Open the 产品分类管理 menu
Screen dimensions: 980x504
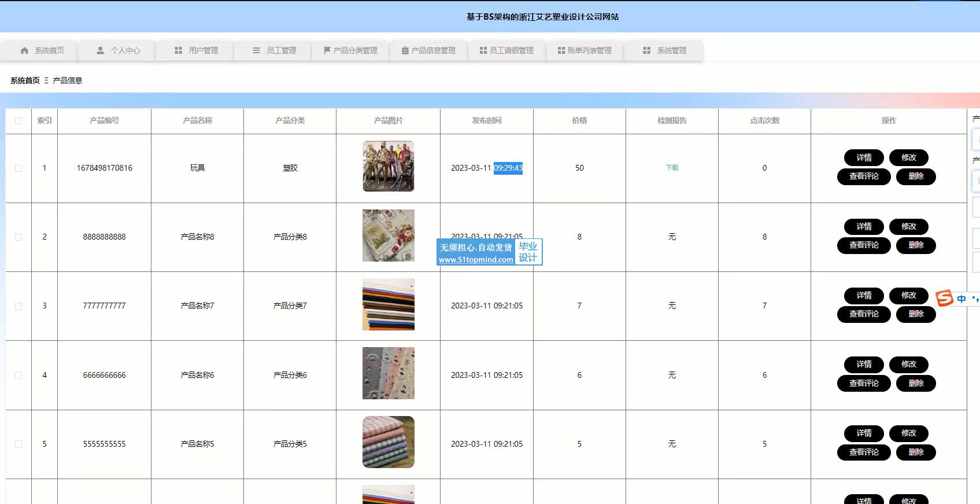tap(352, 50)
